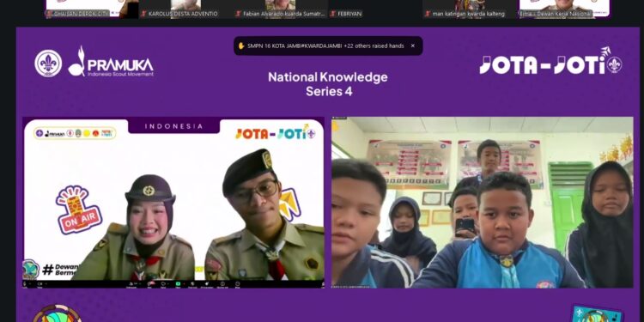Click the Pramuka Indonesia Scout Movement logo

[x=111, y=62]
